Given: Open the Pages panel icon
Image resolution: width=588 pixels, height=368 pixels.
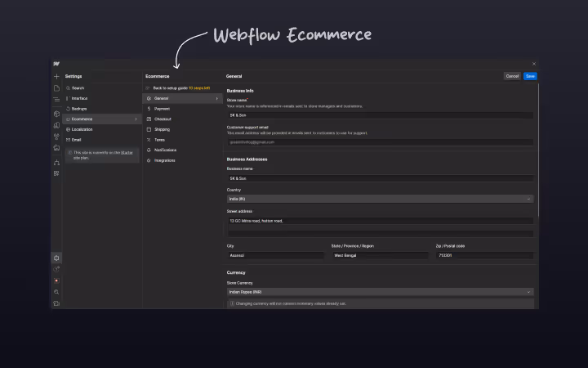Looking at the screenshot, I should pos(56,88).
